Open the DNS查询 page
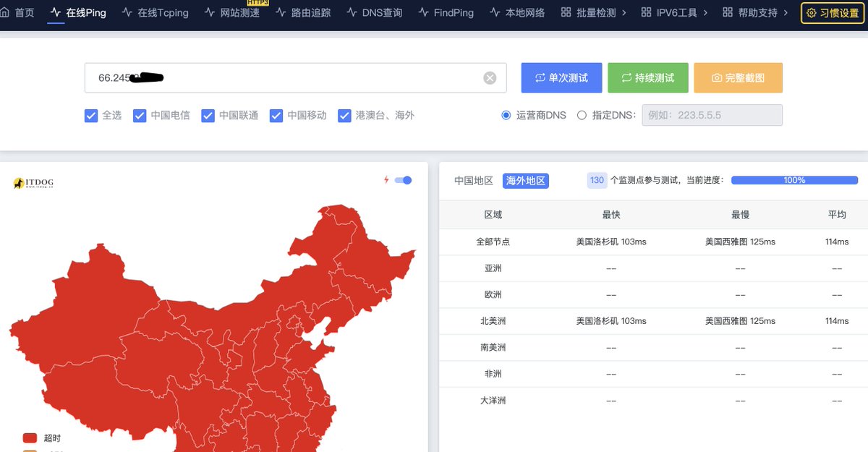 (374, 12)
